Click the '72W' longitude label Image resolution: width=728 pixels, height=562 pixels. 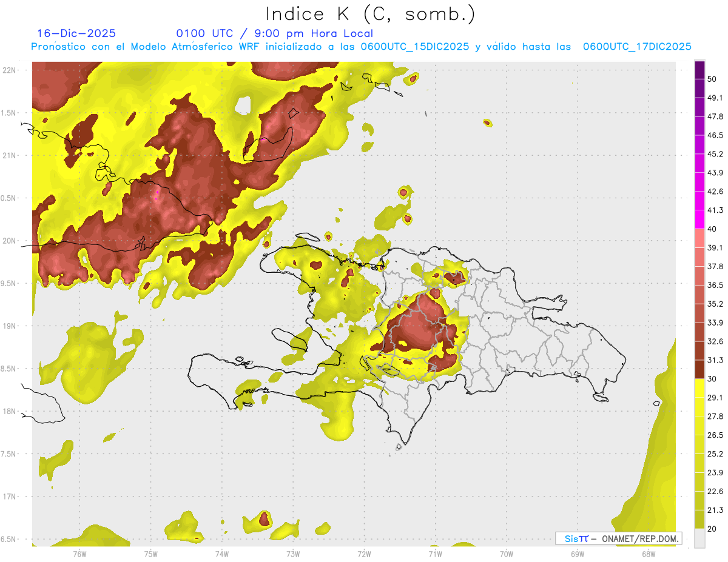click(364, 554)
